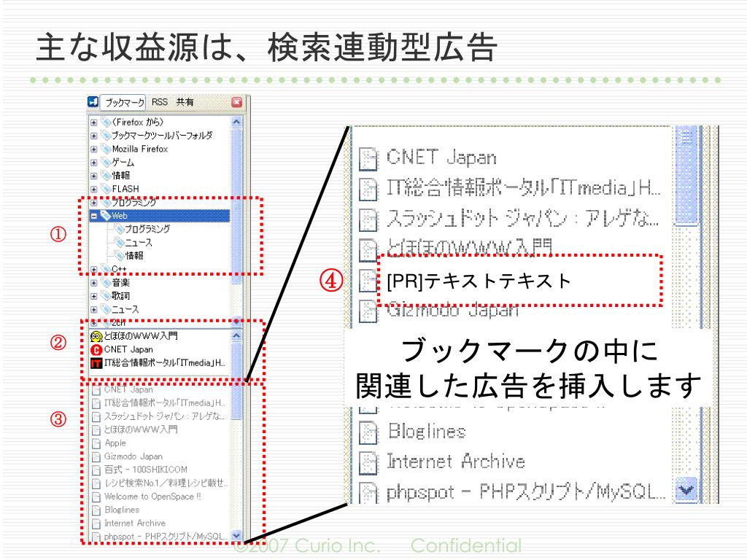Open the RSS tab
Viewport: 747px width, 560px height.
click(160, 102)
